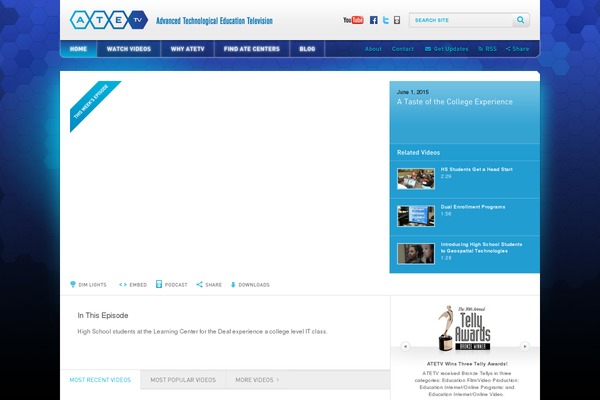This screenshot has height=400, width=600.
Task: Click the Telly Awards trophy image
Action: [x=464, y=328]
